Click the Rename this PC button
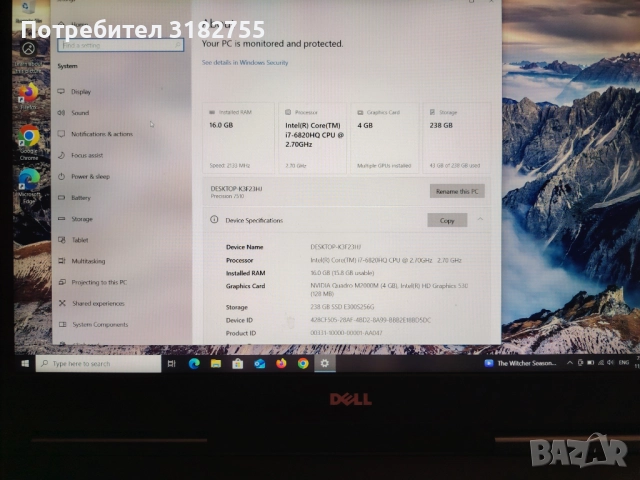This screenshot has width=640, height=480. [457, 191]
